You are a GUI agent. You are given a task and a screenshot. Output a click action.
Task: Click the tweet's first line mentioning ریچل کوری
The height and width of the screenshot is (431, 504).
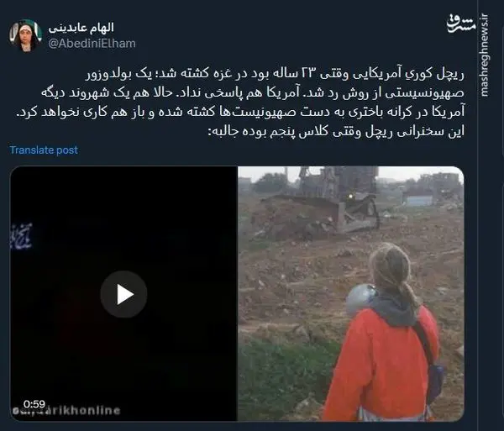(x=275, y=74)
